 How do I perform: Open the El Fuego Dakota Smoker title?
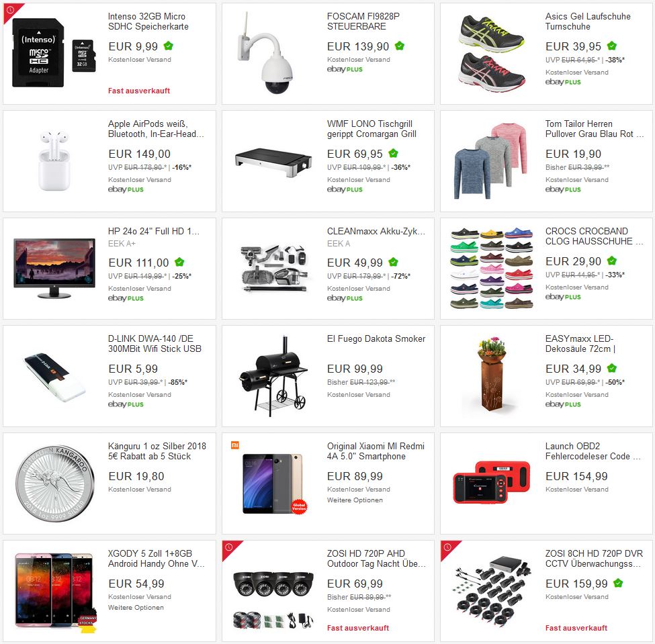(x=376, y=338)
